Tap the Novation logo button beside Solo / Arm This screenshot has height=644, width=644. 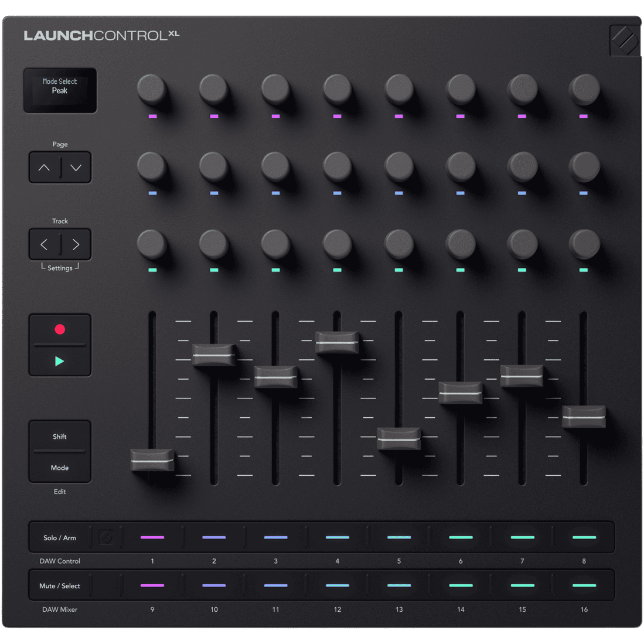[x=106, y=537]
